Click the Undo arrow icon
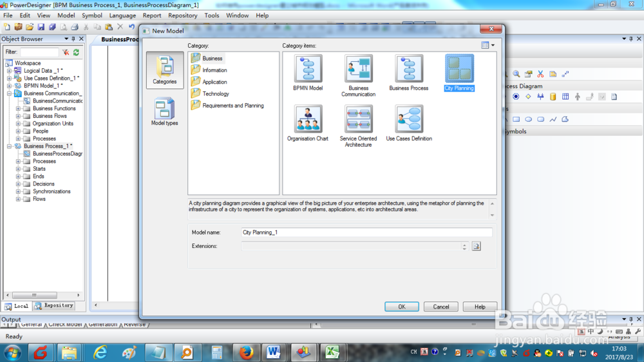Viewport: 644px width, 362px height. point(131,27)
